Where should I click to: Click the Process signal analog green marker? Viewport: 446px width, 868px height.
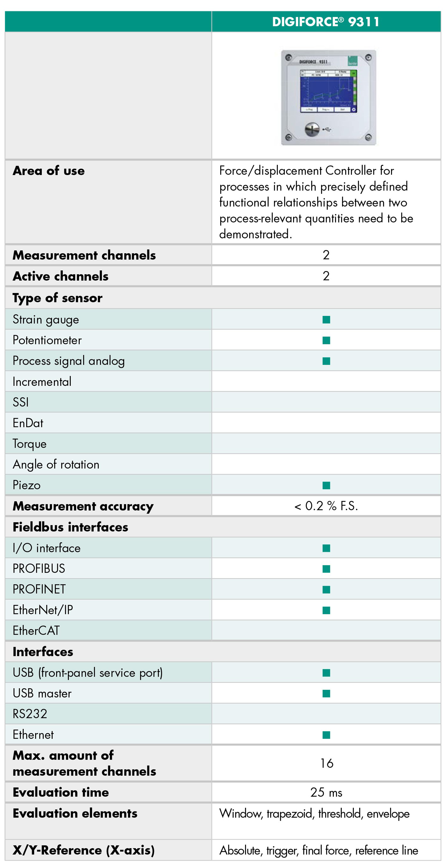pyautogui.click(x=326, y=361)
